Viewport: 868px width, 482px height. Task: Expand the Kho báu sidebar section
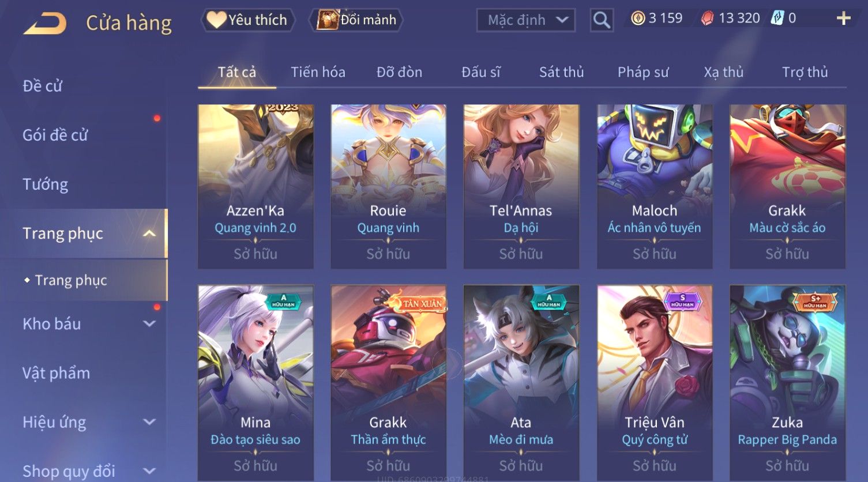[x=149, y=324]
